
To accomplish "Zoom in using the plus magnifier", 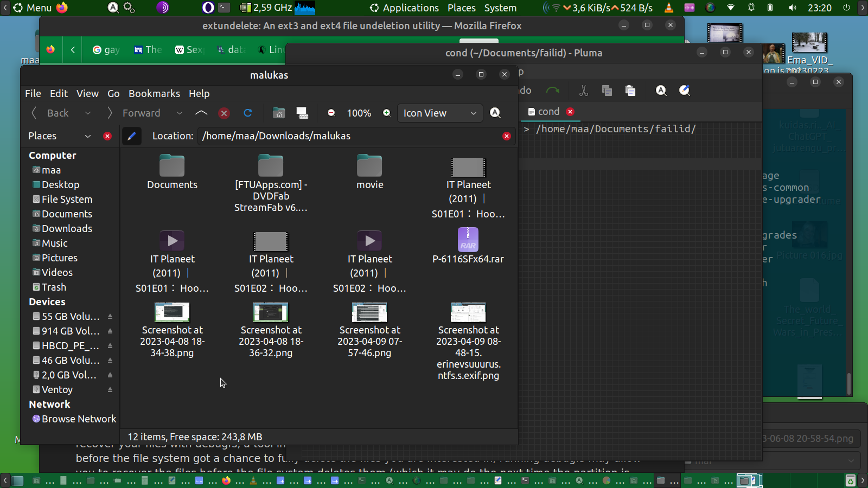I will [387, 113].
